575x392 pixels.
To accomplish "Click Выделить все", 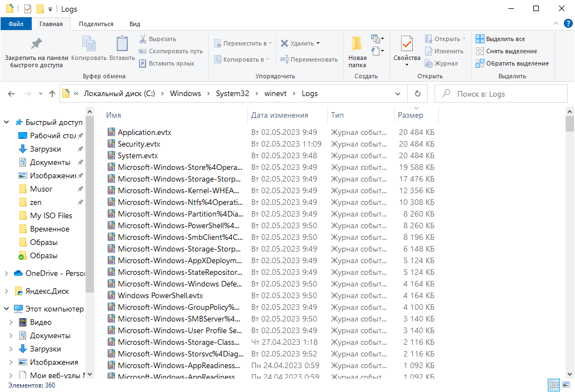I will [x=500, y=39].
